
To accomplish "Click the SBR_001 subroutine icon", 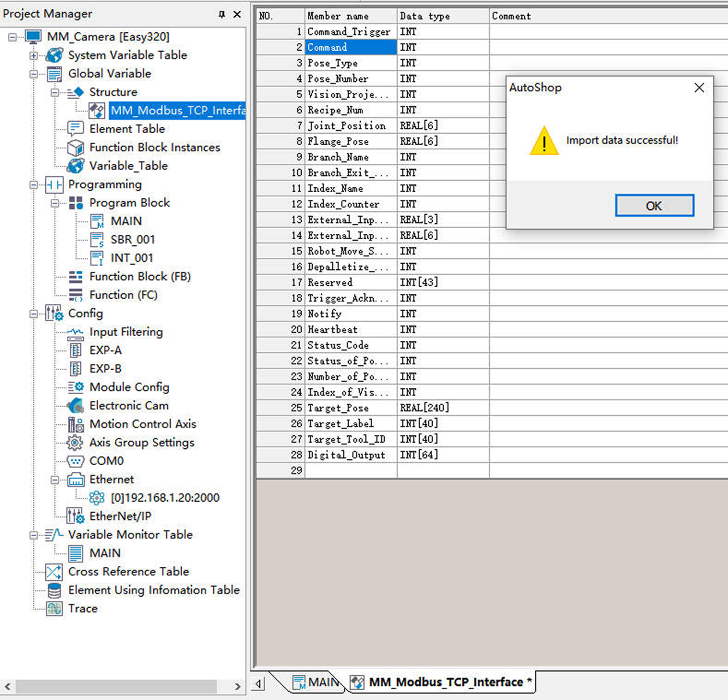I will point(97,240).
